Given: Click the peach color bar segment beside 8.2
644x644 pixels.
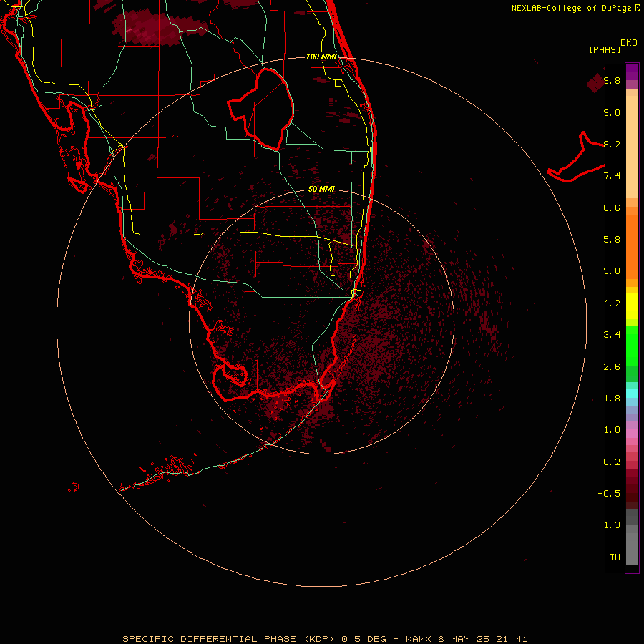Looking at the screenshot, I should coord(632,147).
